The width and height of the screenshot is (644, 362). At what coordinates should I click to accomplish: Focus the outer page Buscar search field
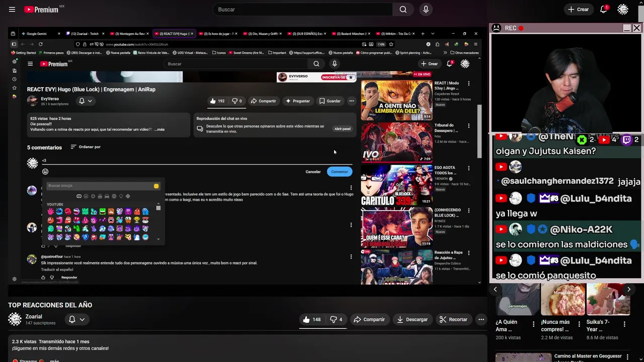coord(303,10)
